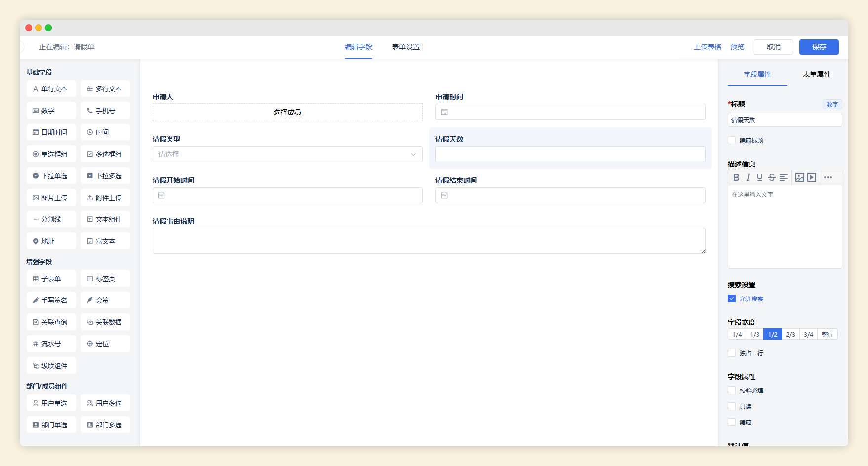Apply underline in description editor

[x=760, y=177]
